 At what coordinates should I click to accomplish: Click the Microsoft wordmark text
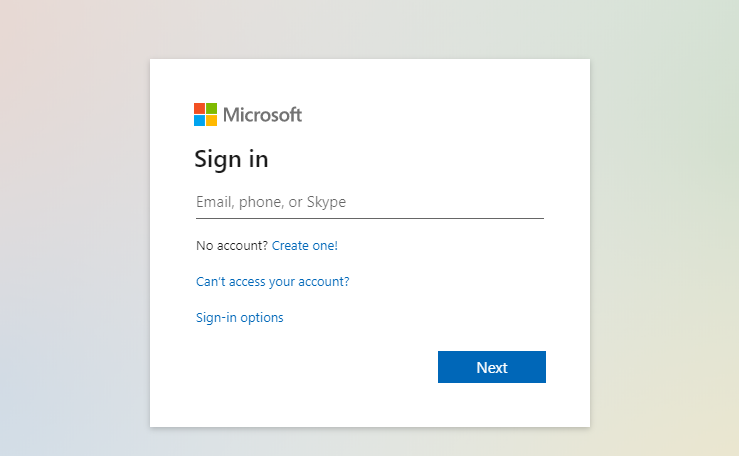click(x=262, y=115)
